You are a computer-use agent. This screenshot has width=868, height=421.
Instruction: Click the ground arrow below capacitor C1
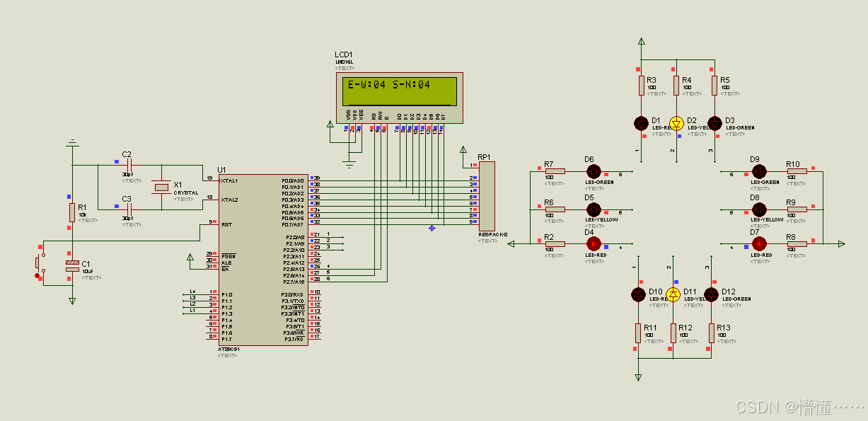(x=72, y=301)
